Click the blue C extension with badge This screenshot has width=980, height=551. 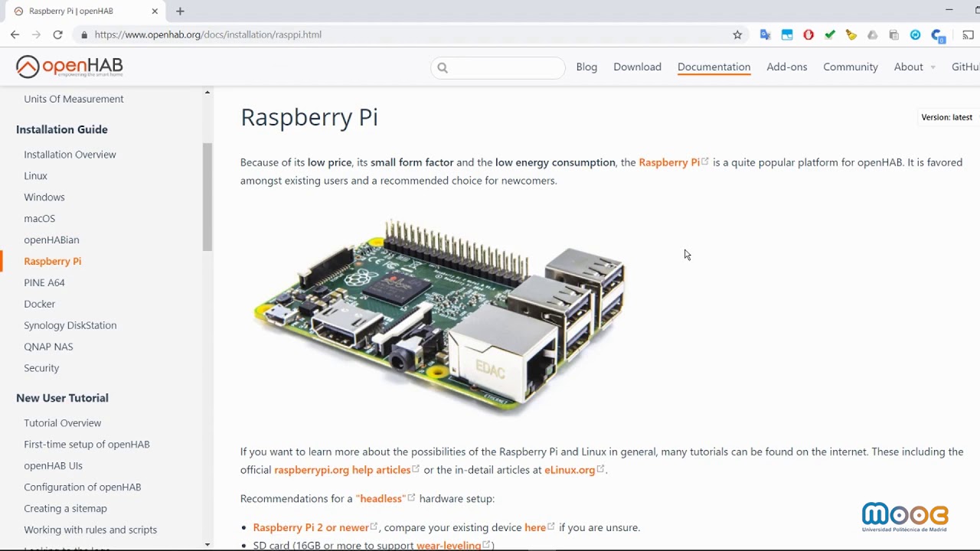click(x=938, y=35)
